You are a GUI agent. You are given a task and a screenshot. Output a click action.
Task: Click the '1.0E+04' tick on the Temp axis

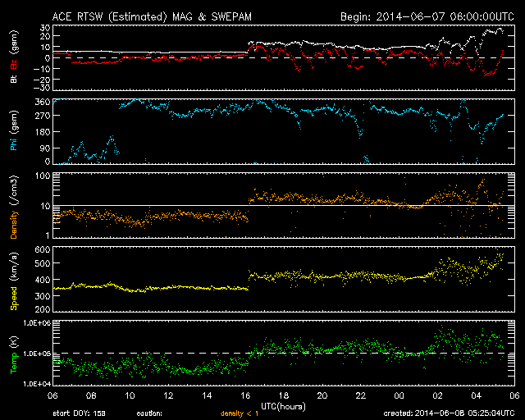click(x=36, y=384)
